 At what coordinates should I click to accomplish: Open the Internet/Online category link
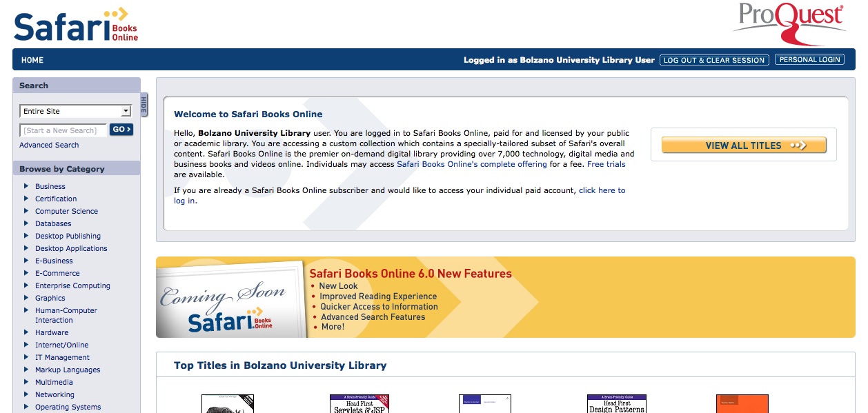click(62, 345)
